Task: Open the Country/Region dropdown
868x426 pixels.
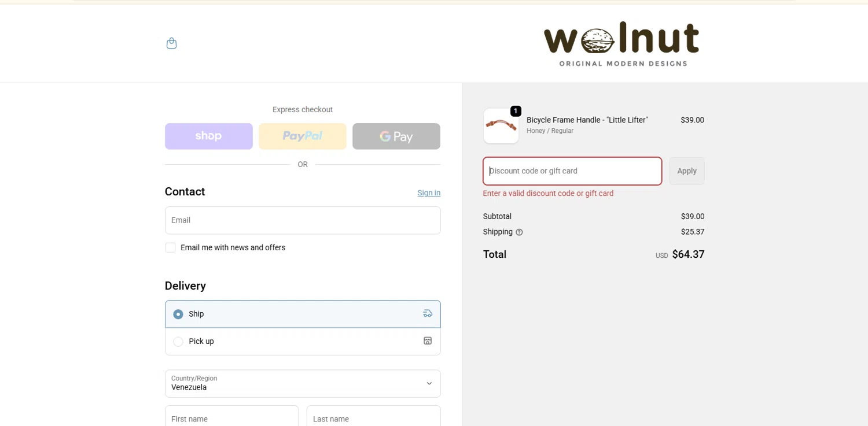Action: click(x=303, y=384)
